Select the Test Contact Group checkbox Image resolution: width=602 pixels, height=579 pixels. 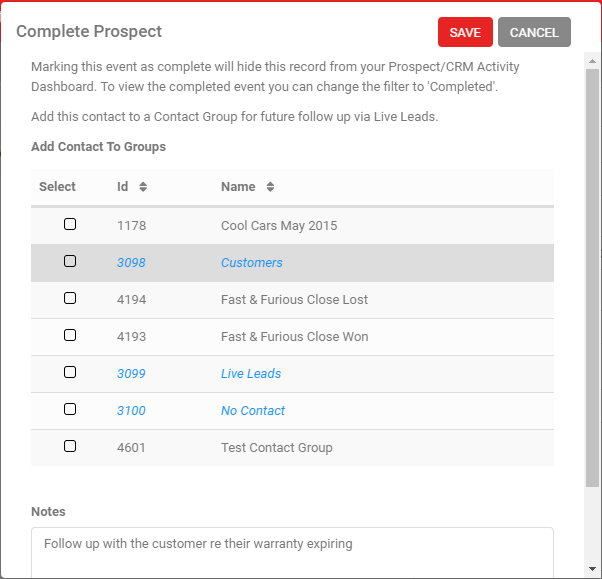[x=70, y=446]
